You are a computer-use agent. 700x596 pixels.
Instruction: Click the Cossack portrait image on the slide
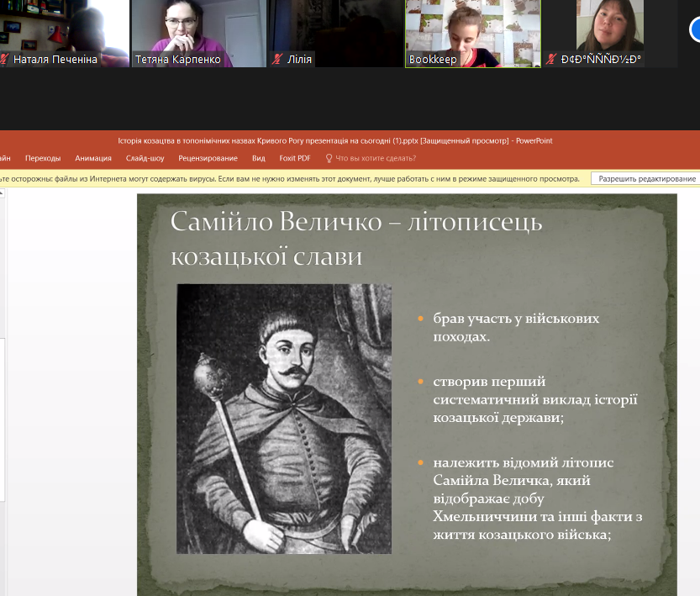(283, 419)
